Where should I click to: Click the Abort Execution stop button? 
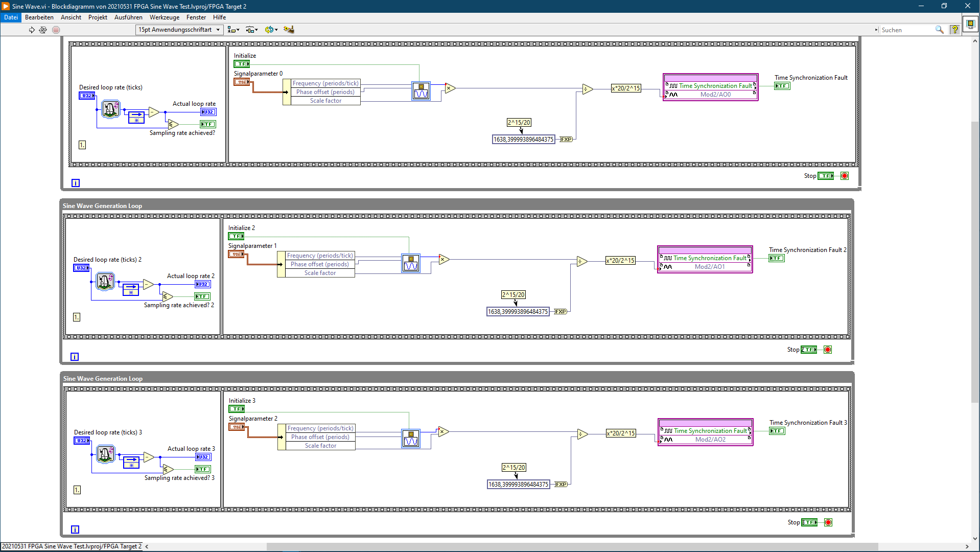pos(56,30)
